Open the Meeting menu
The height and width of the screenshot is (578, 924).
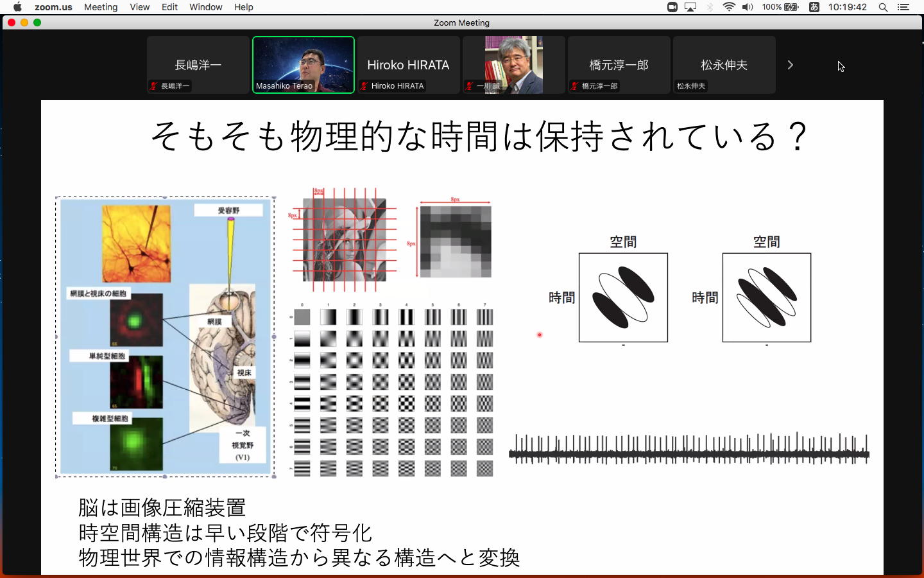[101, 7]
